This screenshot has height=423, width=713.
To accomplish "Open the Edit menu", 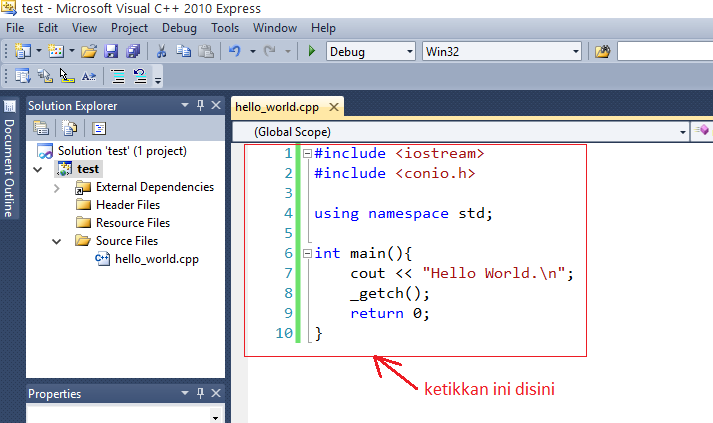I will 48,28.
